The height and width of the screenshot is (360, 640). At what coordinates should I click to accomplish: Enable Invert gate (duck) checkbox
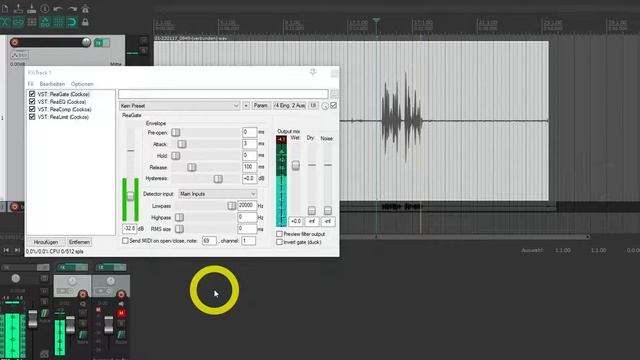pos(279,242)
